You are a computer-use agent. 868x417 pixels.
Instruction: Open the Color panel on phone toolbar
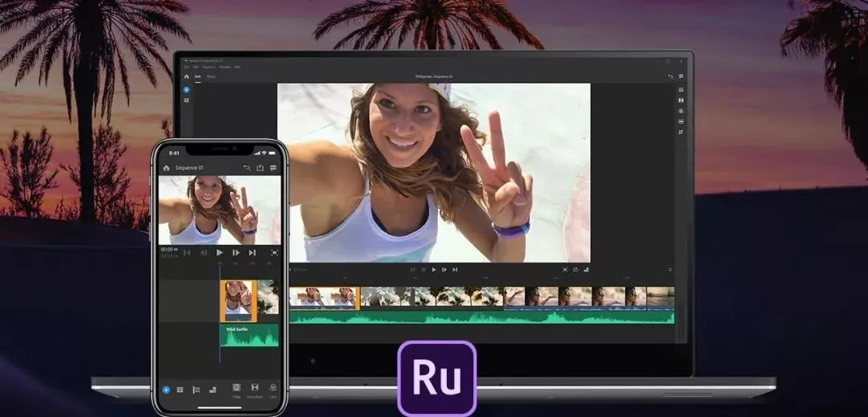pyautogui.click(x=273, y=390)
